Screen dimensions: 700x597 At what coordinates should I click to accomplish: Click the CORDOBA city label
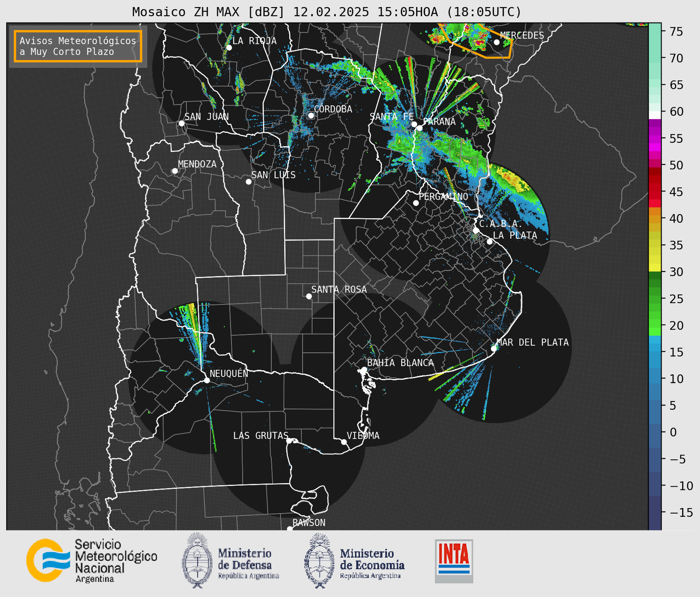[x=333, y=109]
